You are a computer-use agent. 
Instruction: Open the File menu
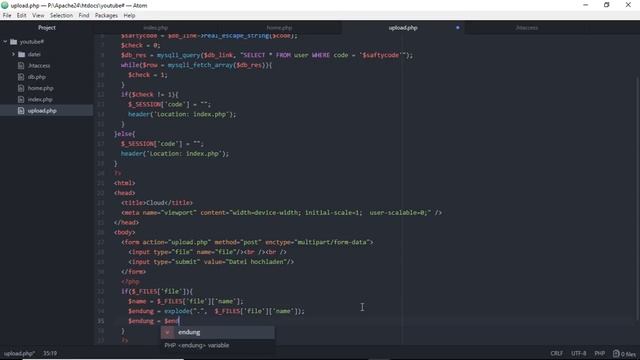(x=7, y=16)
